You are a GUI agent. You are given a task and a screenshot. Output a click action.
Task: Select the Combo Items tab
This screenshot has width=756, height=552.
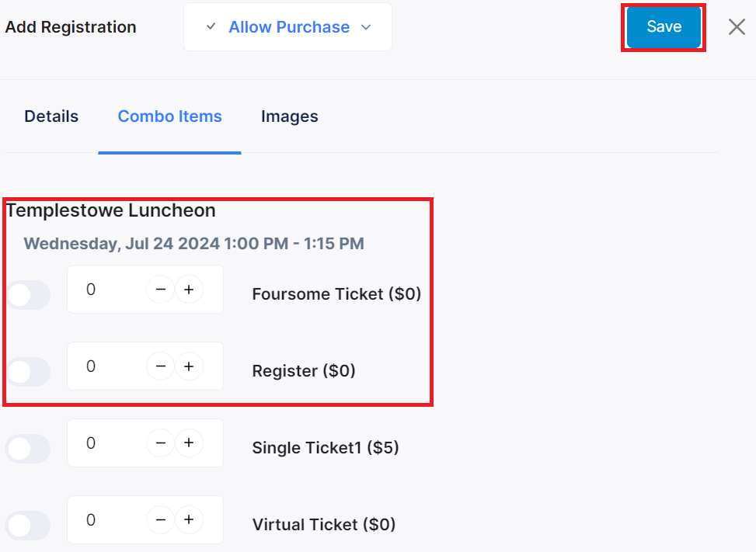(169, 116)
